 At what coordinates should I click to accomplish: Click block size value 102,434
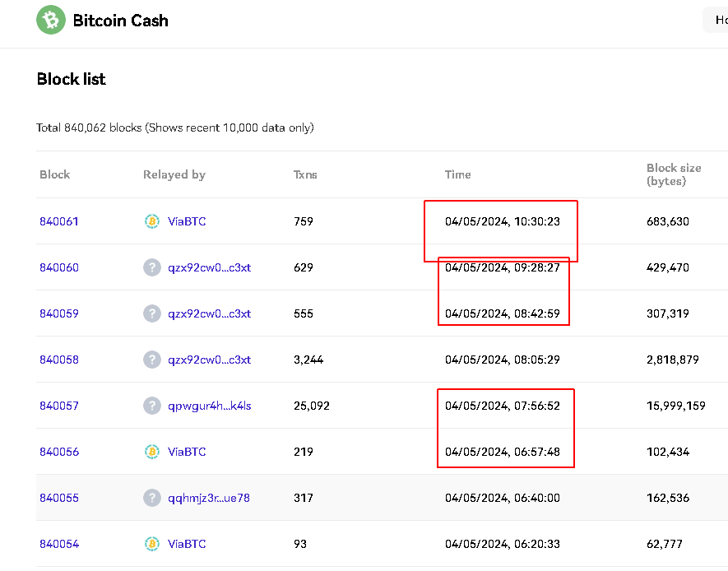pos(668,452)
